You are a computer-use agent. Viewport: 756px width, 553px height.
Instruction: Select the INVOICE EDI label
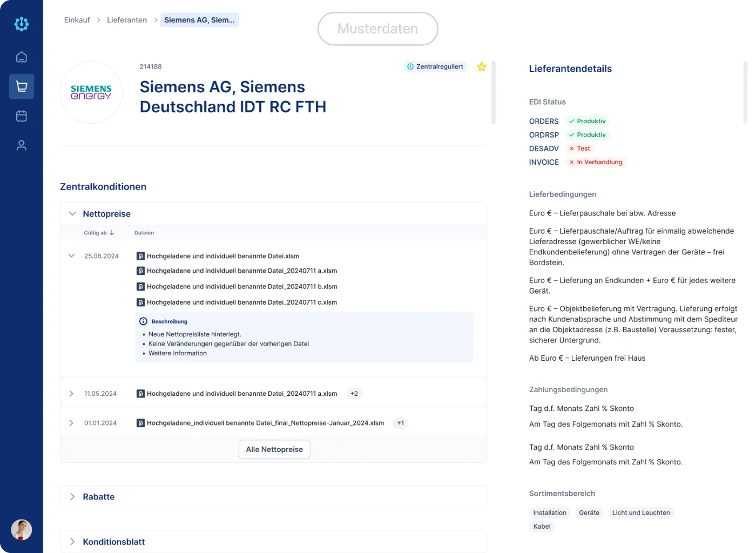point(544,162)
